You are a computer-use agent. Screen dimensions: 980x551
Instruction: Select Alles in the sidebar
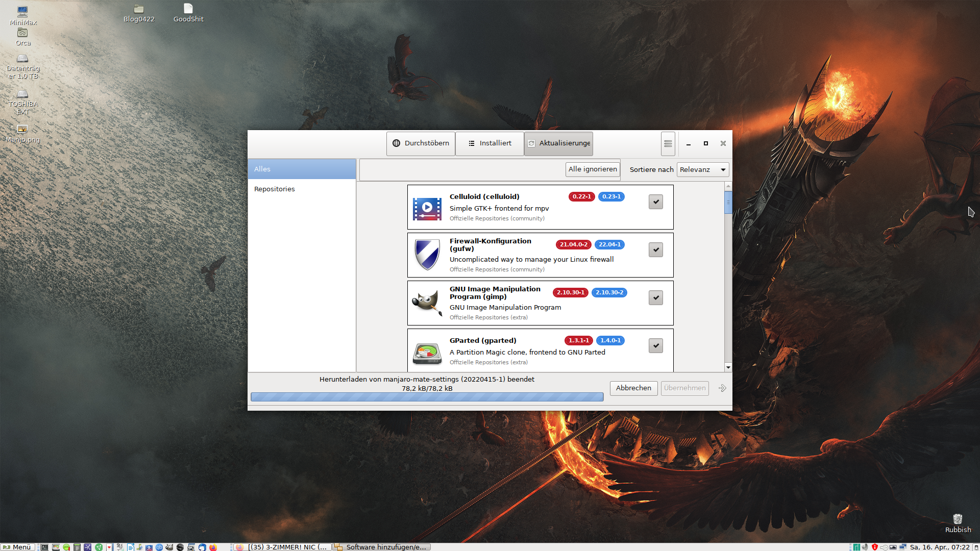coord(302,169)
